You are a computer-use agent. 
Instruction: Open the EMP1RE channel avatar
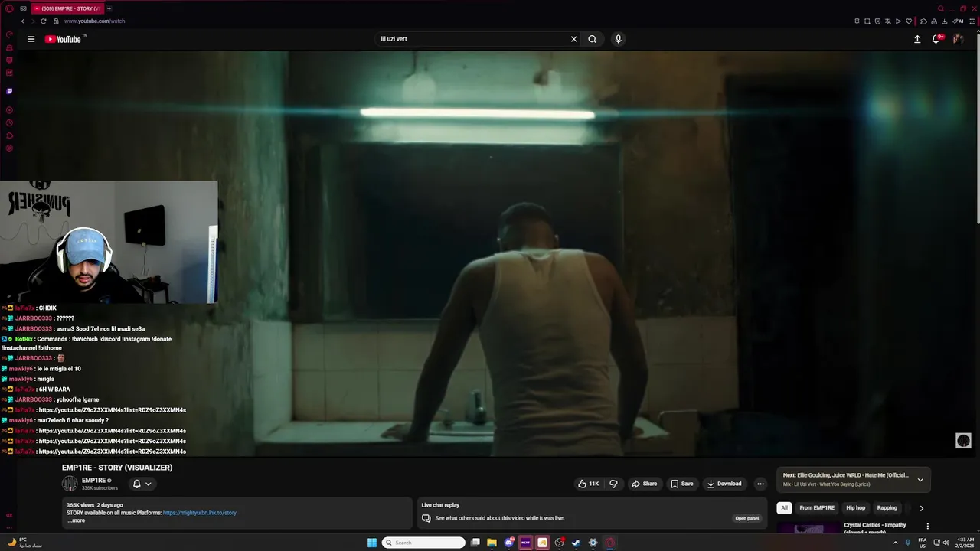click(x=70, y=484)
